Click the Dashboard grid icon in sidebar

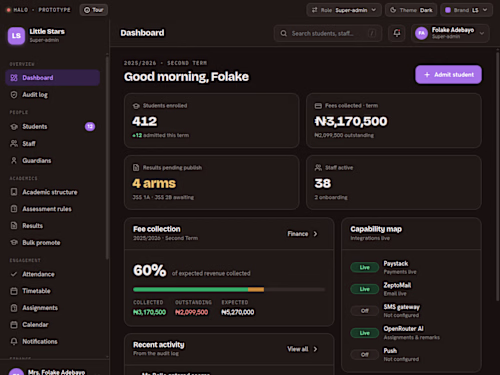click(x=14, y=78)
